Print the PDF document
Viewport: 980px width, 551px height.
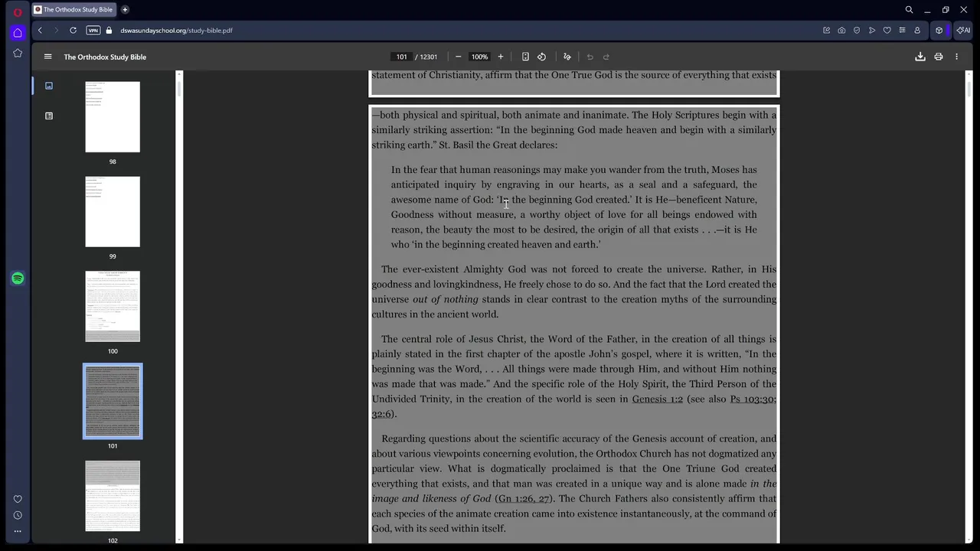pyautogui.click(x=939, y=57)
